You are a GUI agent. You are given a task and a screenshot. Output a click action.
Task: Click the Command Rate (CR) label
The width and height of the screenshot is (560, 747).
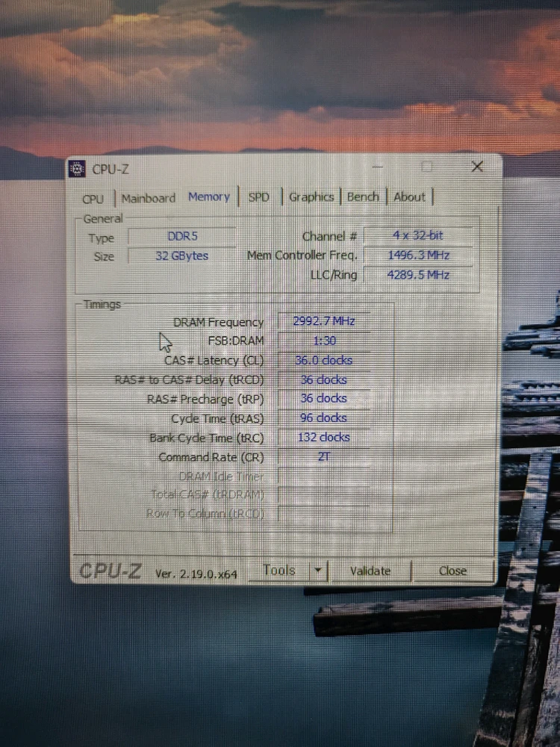(x=211, y=457)
